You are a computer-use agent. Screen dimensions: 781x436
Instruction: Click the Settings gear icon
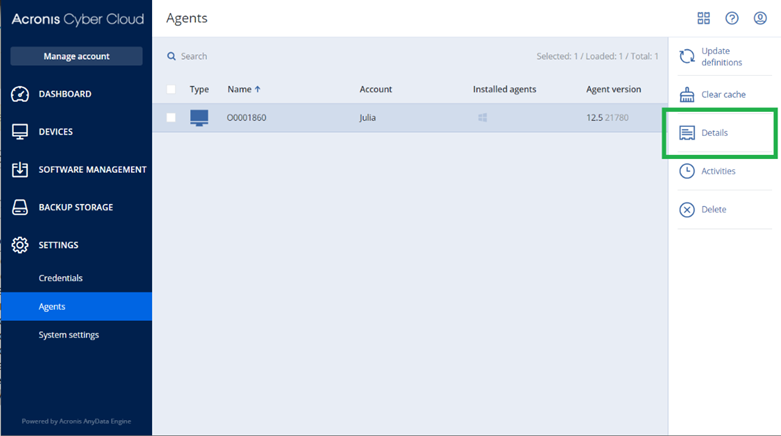20,245
